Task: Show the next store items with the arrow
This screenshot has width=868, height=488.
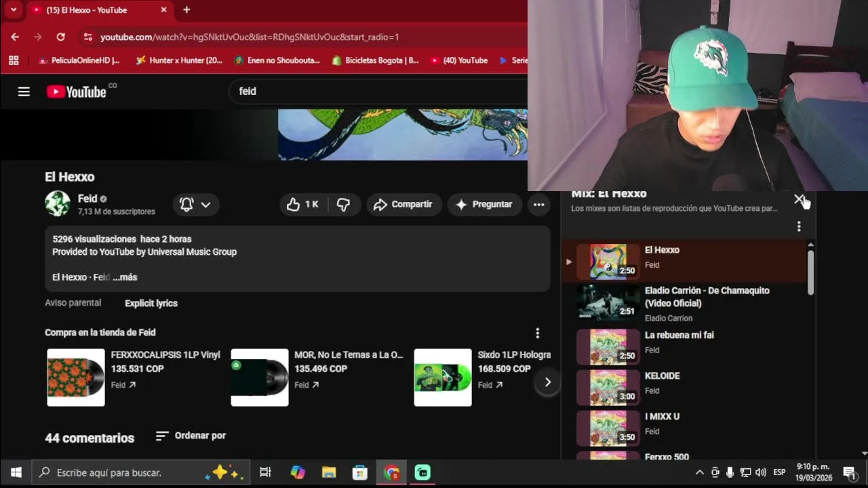Action: (x=547, y=382)
